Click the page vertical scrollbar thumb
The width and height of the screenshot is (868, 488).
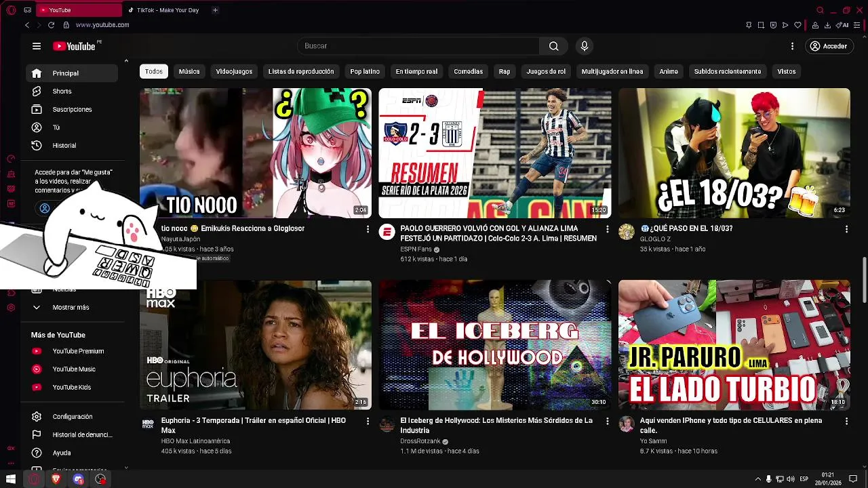click(x=864, y=280)
